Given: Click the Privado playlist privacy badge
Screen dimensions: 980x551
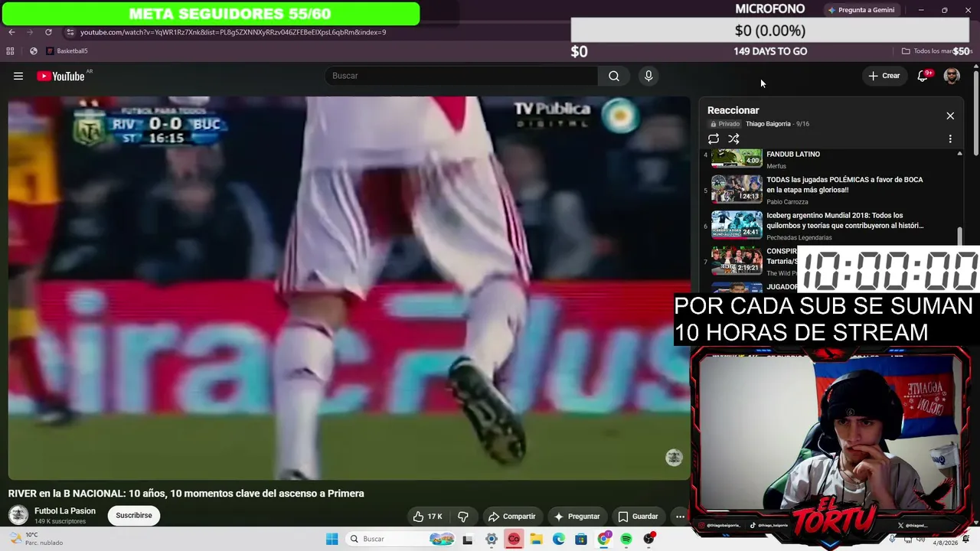Looking at the screenshot, I should pos(725,124).
